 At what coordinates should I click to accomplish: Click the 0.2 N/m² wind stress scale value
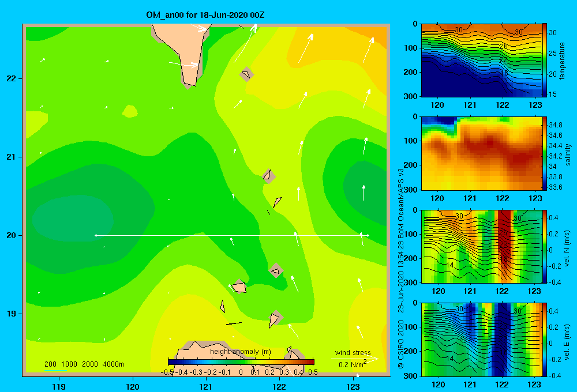point(353,364)
